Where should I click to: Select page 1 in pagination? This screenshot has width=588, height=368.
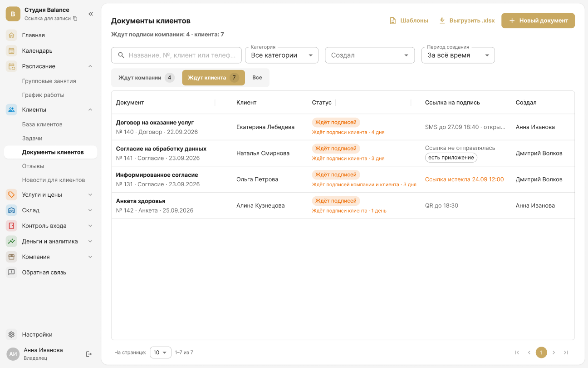click(541, 353)
